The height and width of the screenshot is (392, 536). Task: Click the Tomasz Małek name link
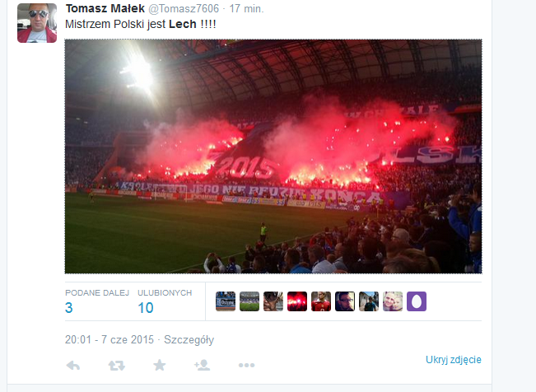105,8
